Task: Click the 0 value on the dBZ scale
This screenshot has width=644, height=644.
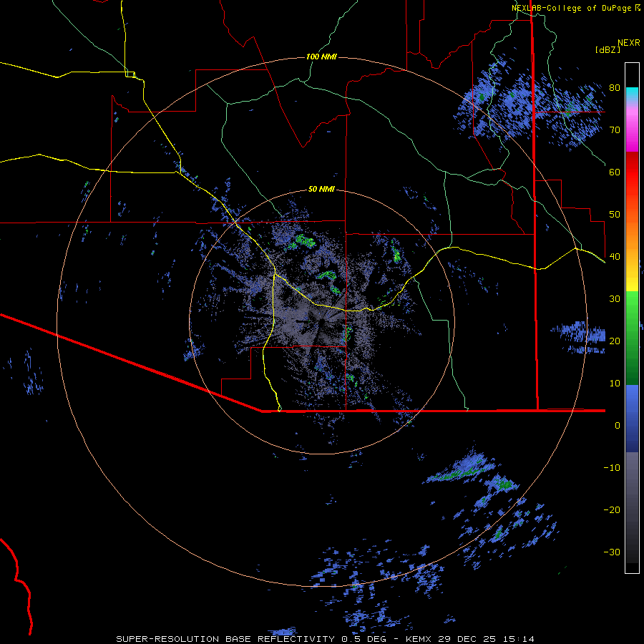Action: 618,426
